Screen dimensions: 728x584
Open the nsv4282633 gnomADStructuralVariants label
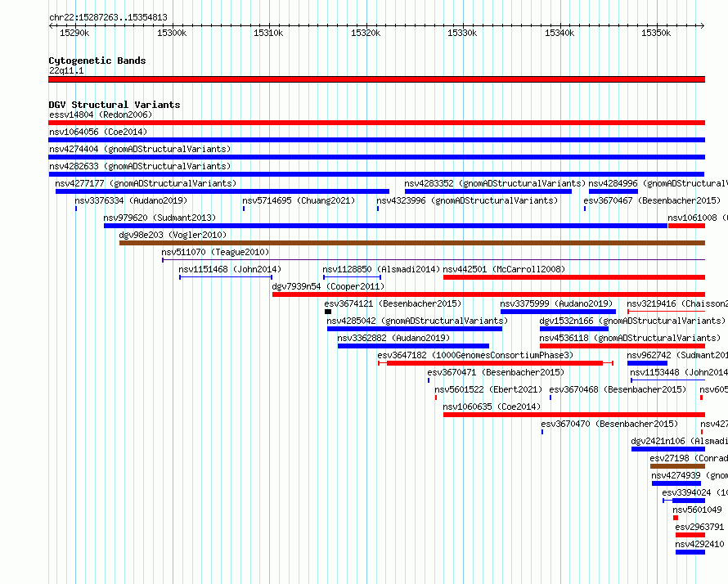click(x=140, y=166)
